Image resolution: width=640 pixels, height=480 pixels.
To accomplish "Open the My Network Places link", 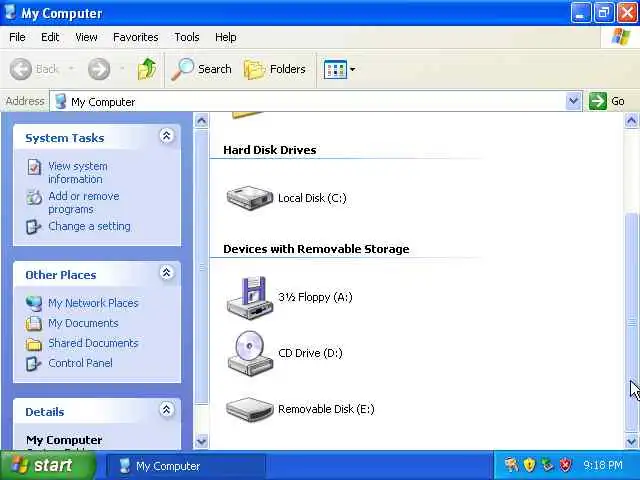I will pyautogui.click(x=93, y=303).
